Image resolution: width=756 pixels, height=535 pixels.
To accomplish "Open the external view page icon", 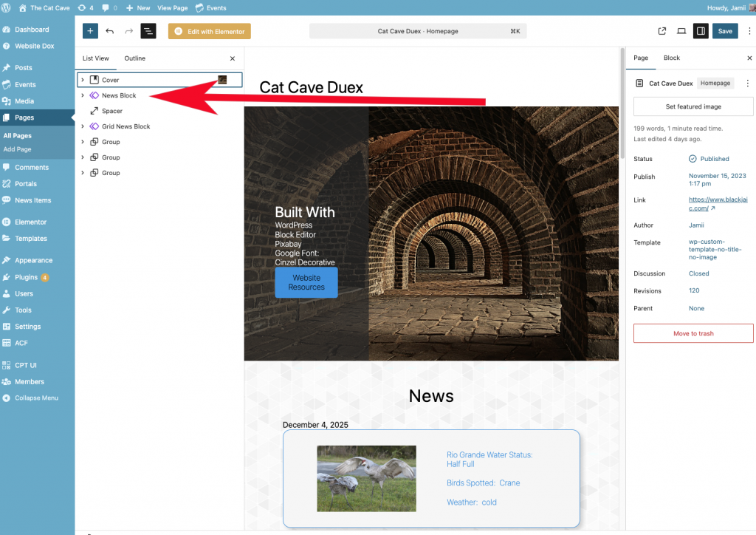I will [661, 31].
